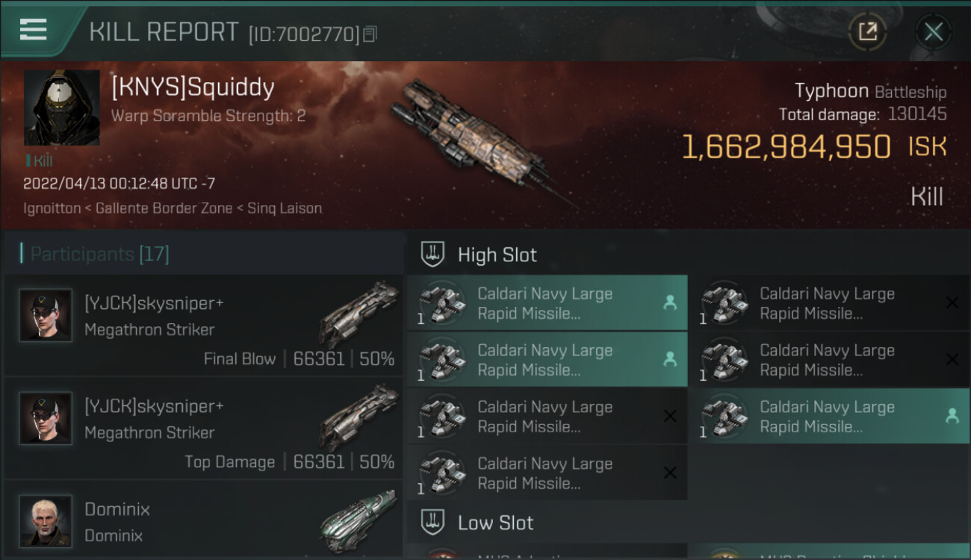The image size is (971, 560).
Task: Open the hamburger menu icon
Action: (33, 30)
